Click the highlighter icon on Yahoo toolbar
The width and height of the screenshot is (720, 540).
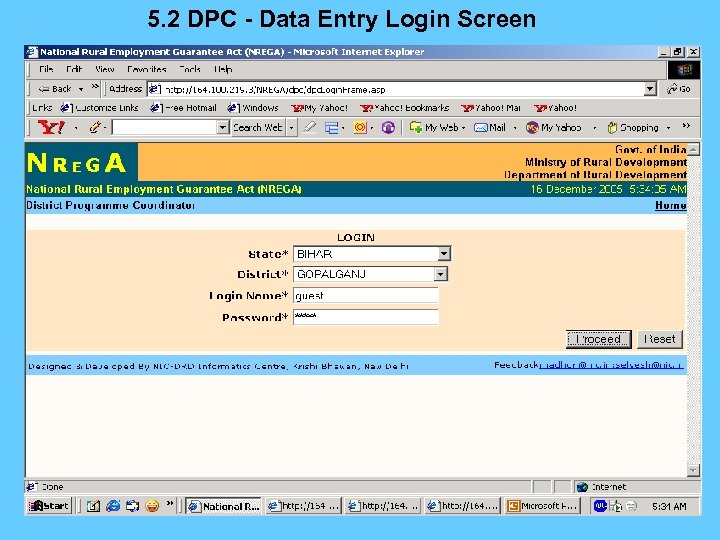(x=309, y=127)
